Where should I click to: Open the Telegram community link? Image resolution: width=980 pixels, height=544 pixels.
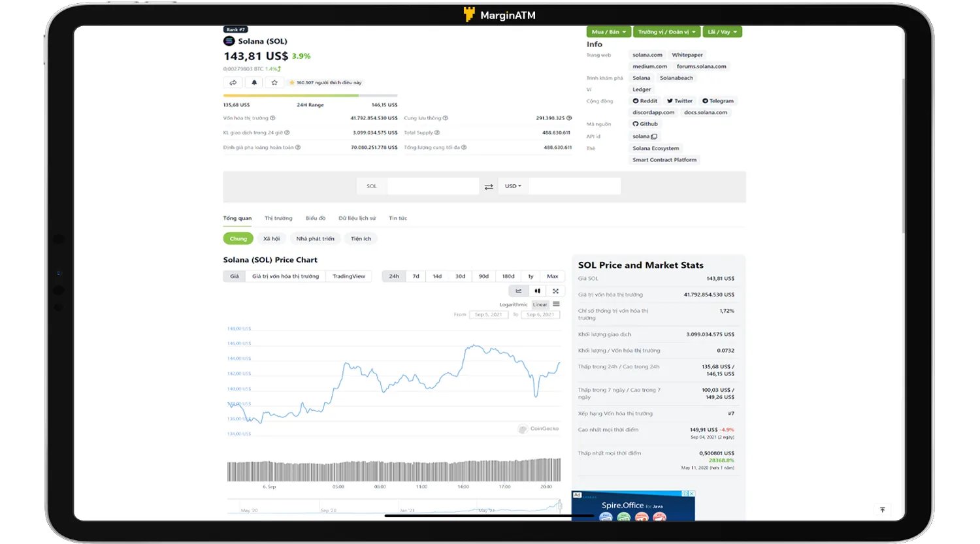pyautogui.click(x=718, y=101)
